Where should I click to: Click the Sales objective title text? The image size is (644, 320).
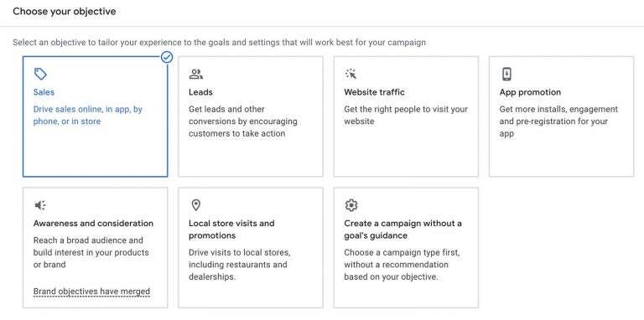(x=44, y=92)
